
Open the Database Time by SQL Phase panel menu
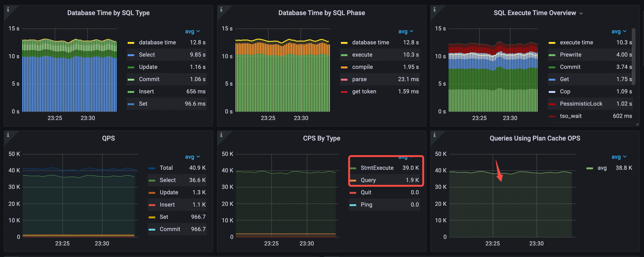tap(321, 13)
